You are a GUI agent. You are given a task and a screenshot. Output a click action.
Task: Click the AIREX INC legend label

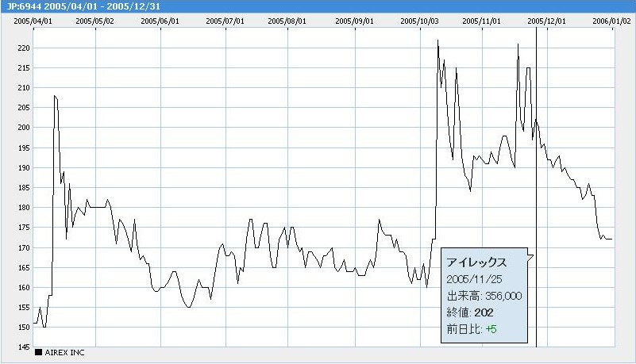pos(64,353)
